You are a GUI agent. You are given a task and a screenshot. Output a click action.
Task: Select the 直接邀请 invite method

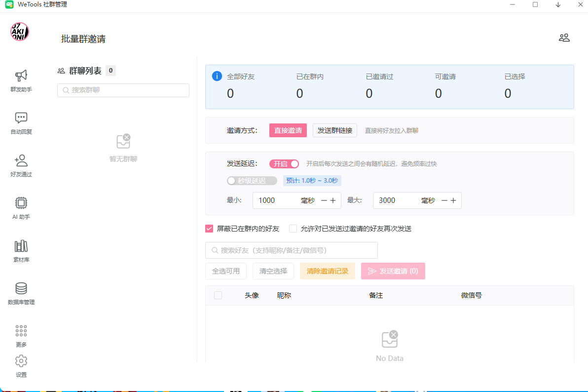(288, 130)
